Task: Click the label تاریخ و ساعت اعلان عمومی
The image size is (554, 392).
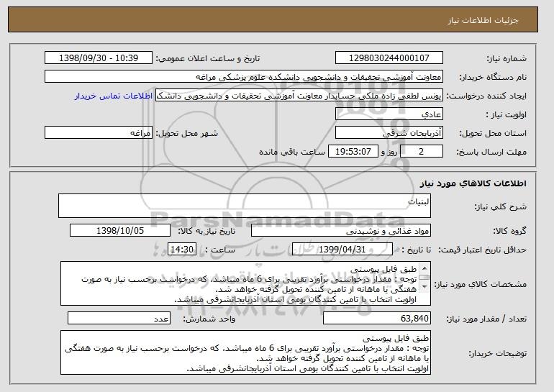Action: point(208,58)
